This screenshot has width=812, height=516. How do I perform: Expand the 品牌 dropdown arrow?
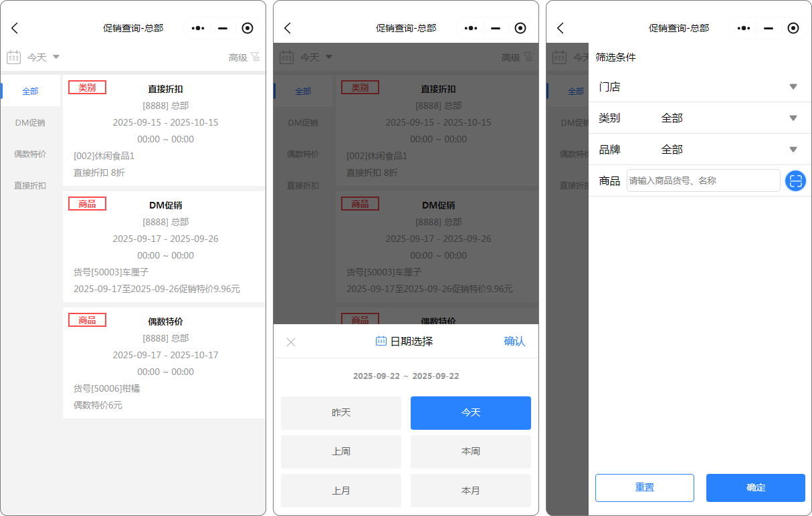[x=793, y=150]
